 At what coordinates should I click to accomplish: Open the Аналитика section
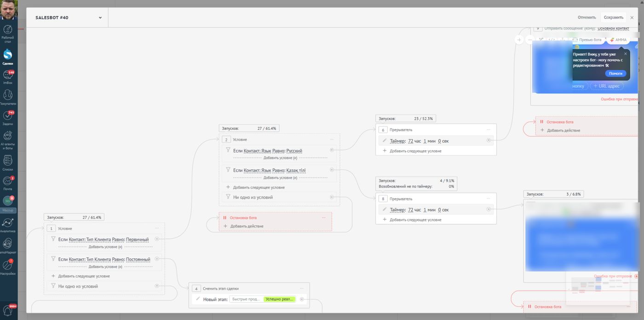pos(8,224)
